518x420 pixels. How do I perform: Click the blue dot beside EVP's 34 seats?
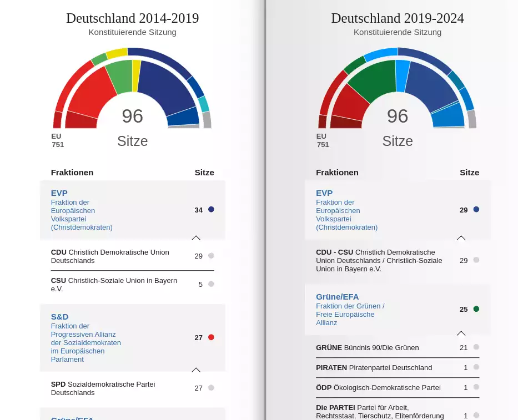pyautogui.click(x=211, y=209)
